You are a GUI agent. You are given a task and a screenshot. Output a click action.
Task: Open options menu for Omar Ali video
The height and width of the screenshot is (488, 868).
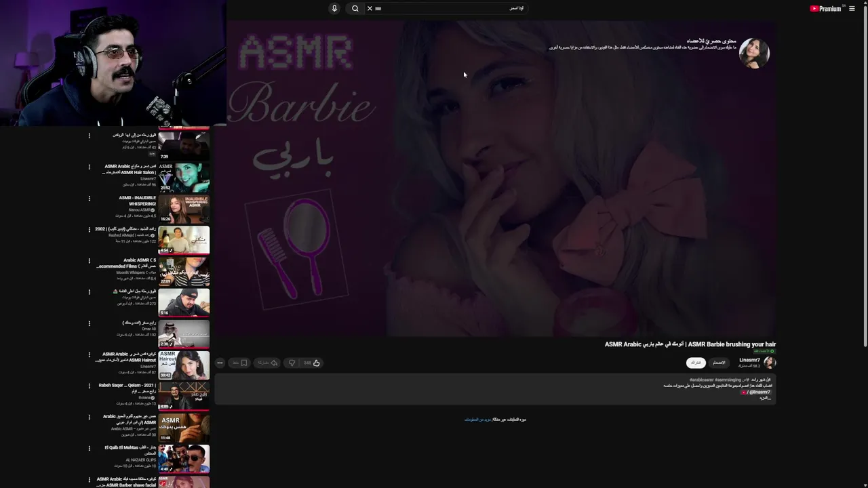pyautogui.click(x=89, y=323)
